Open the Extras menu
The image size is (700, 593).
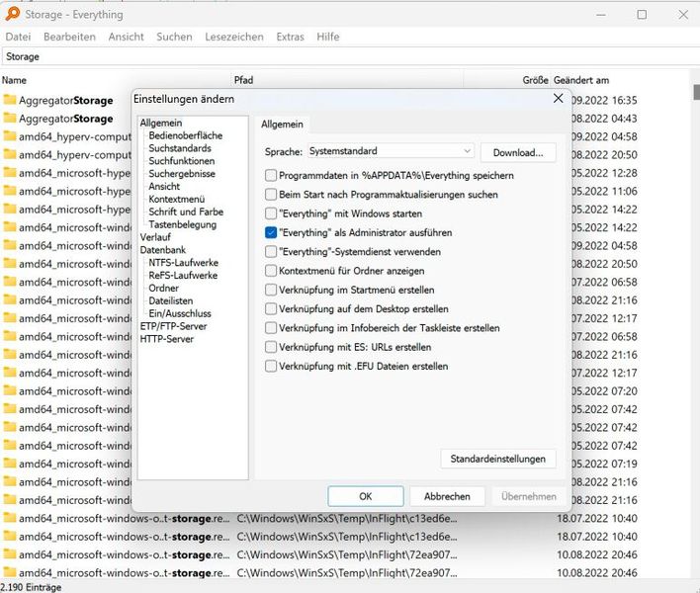[290, 37]
